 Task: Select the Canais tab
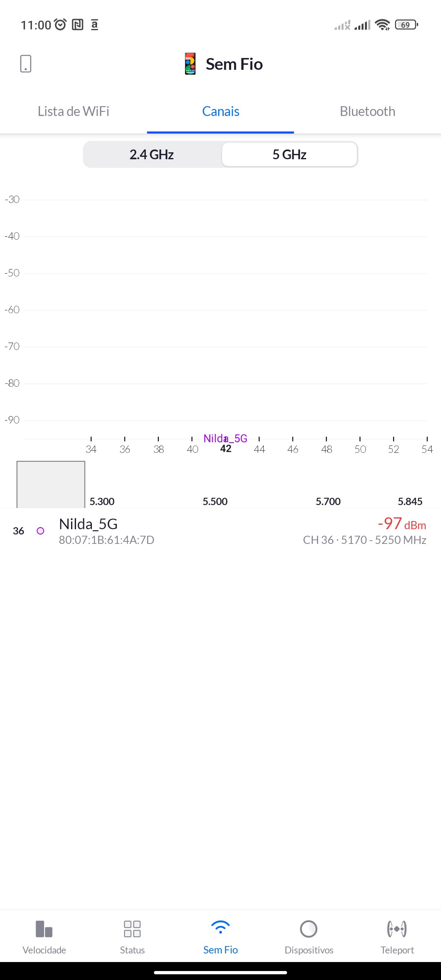pos(220,111)
